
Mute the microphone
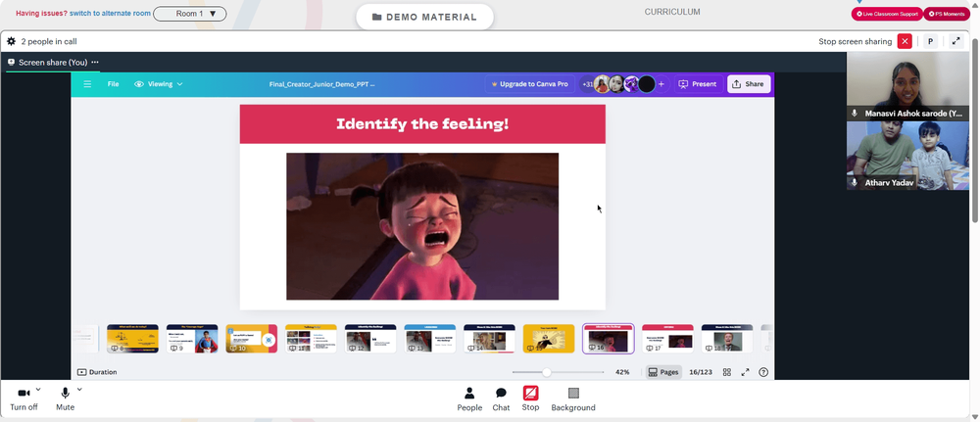65,394
